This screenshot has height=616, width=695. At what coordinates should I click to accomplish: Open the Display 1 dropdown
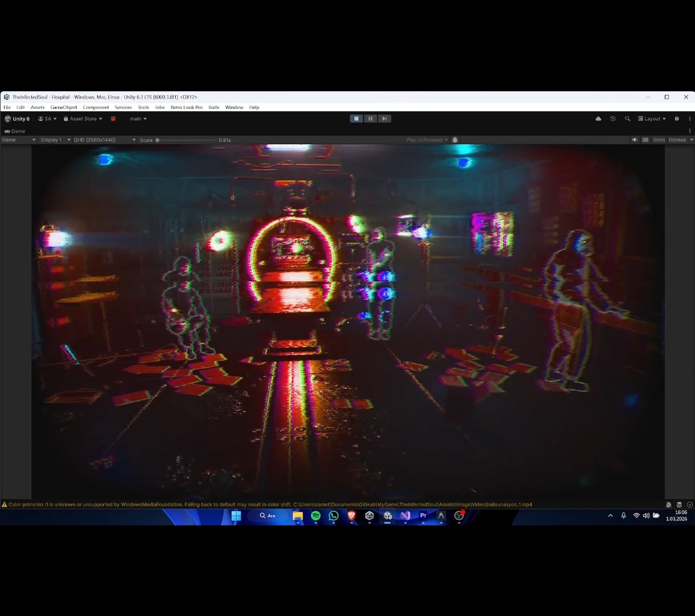(55, 140)
